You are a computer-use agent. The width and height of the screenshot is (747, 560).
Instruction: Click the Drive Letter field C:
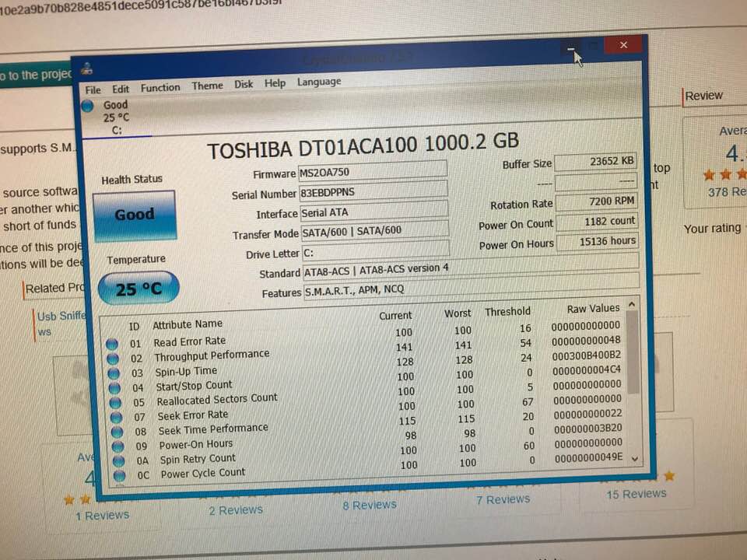[376, 251]
